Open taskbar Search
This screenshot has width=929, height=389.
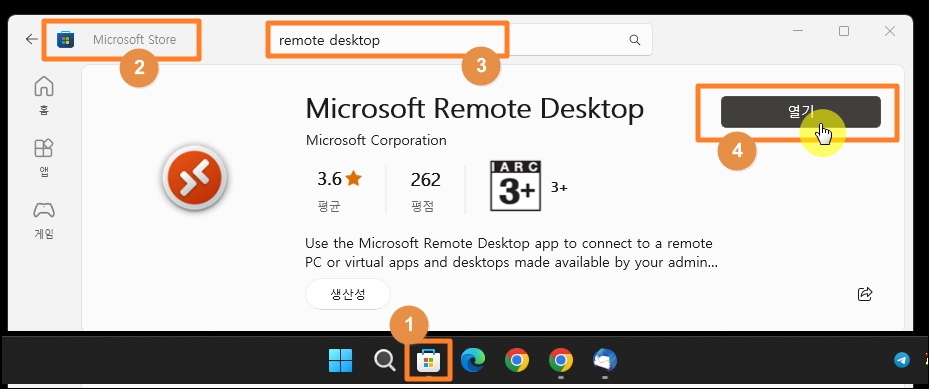tap(385, 360)
